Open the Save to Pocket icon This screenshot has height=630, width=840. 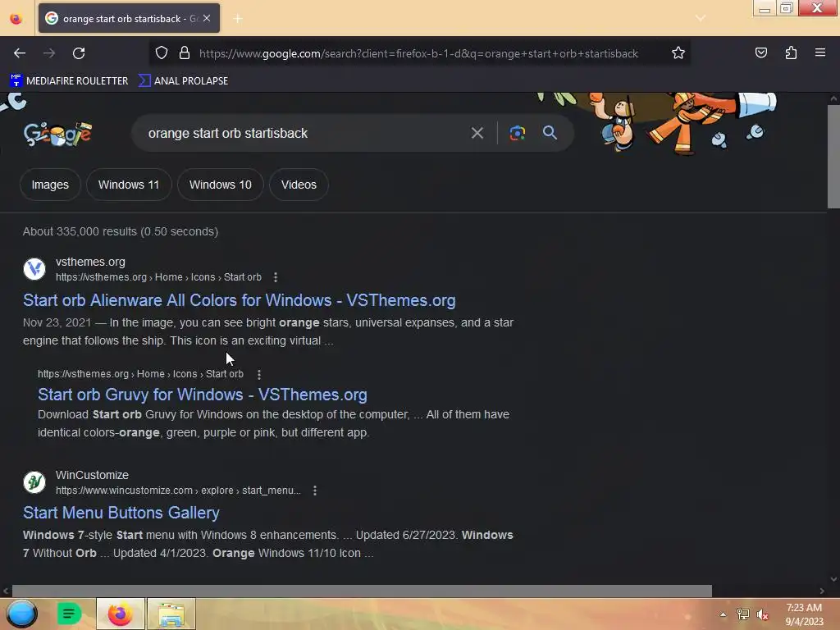coord(760,53)
